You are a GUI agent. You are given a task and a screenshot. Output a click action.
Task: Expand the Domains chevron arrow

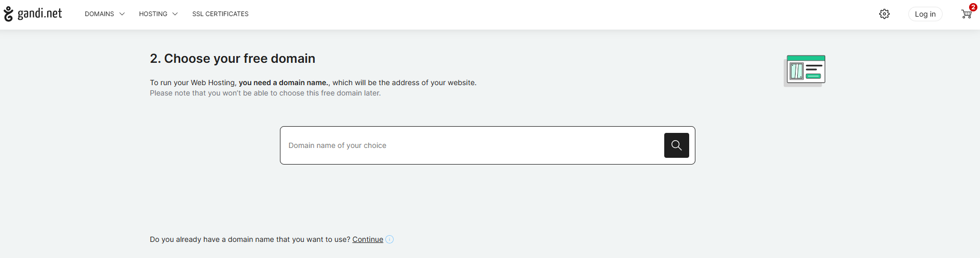pyautogui.click(x=122, y=14)
